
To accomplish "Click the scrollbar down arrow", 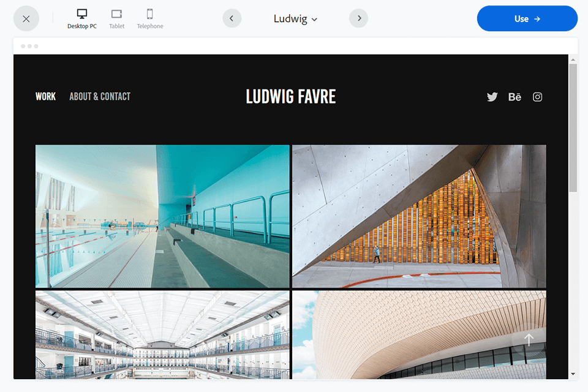I will (x=573, y=374).
